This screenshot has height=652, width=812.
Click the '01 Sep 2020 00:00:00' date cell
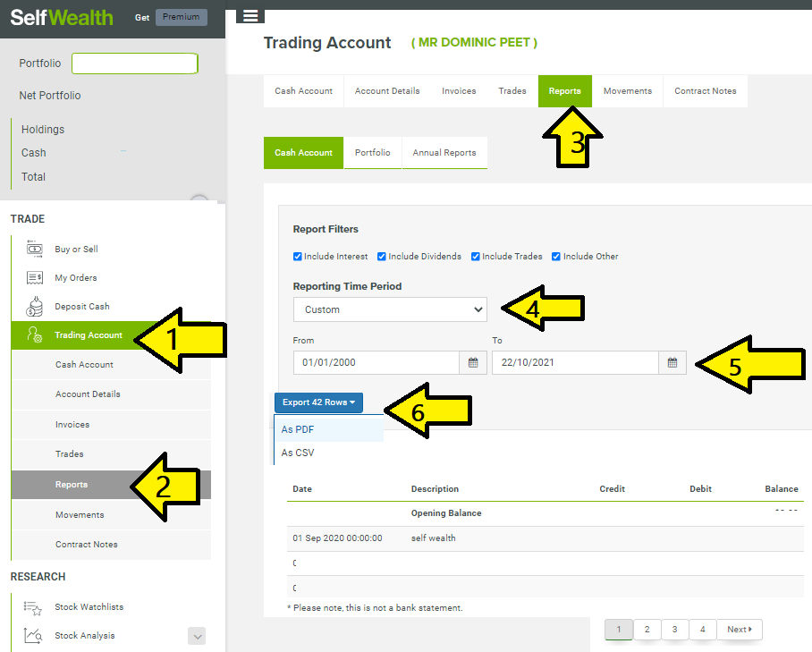(337, 538)
